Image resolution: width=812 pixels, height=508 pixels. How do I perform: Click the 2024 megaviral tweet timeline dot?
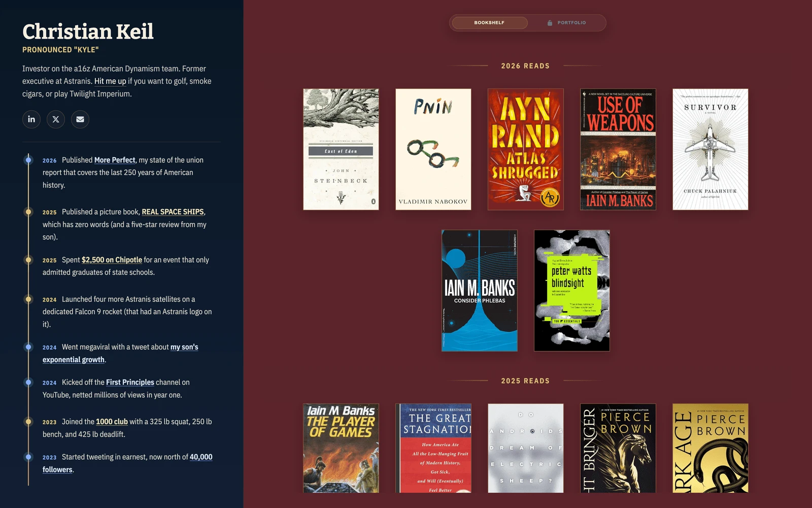pos(28,347)
